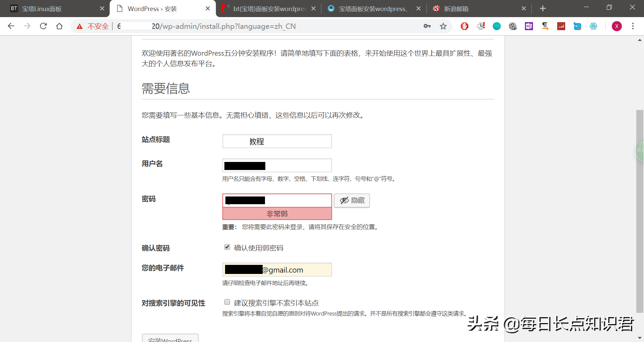Open the gray globe extension icon
The width and height of the screenshot is (644, 342).
coord(513,26)
